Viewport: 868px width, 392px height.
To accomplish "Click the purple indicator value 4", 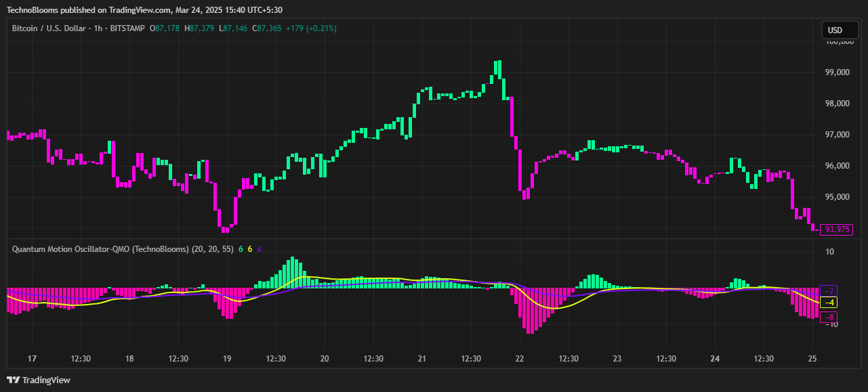I will (260, 249).
